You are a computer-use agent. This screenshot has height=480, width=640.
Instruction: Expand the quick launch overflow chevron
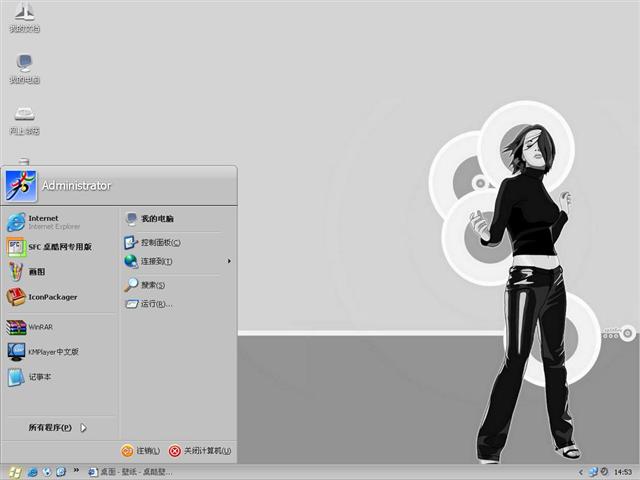[76, 470]
